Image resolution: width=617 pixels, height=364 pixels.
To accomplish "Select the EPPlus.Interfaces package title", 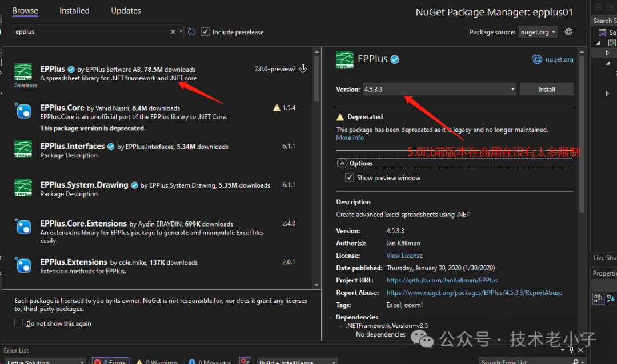I will point(73,146).
